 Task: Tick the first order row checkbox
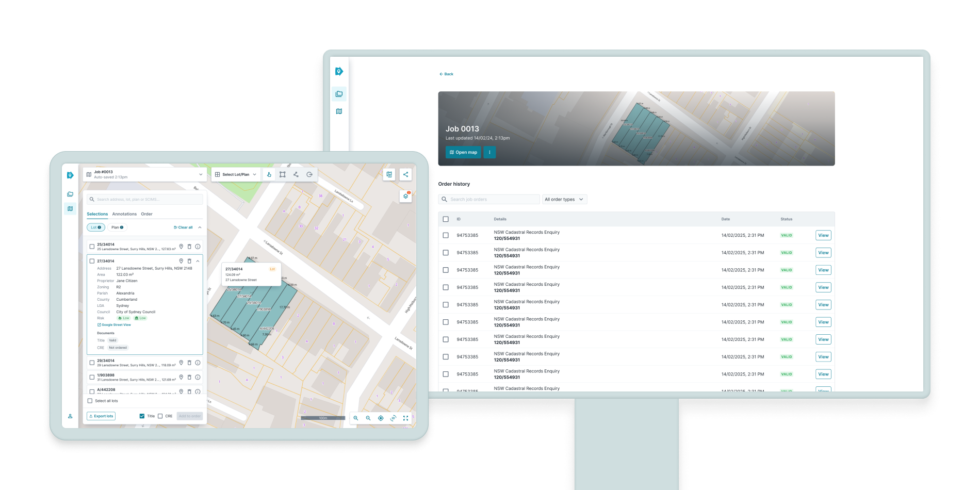(x=446, y=235)
